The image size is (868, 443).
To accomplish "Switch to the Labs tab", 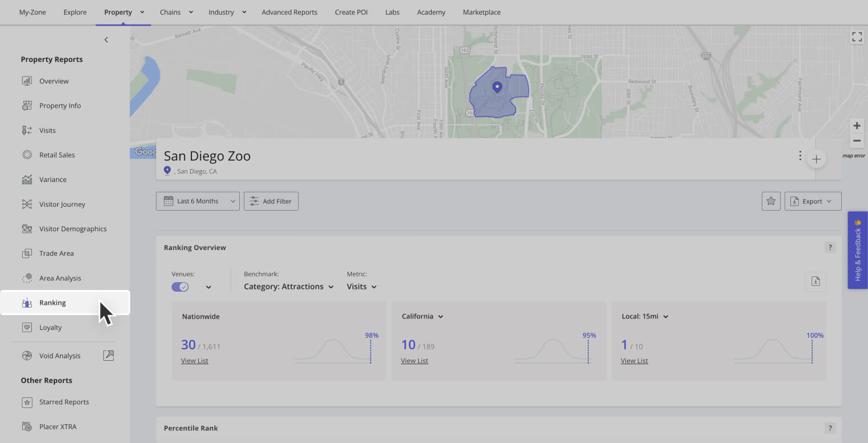I will pos(392,12).
